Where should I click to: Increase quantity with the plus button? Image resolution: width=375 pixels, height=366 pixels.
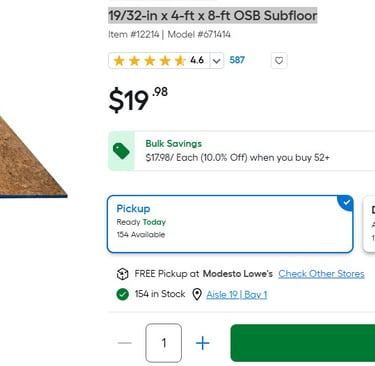click(x=203, y=343)
